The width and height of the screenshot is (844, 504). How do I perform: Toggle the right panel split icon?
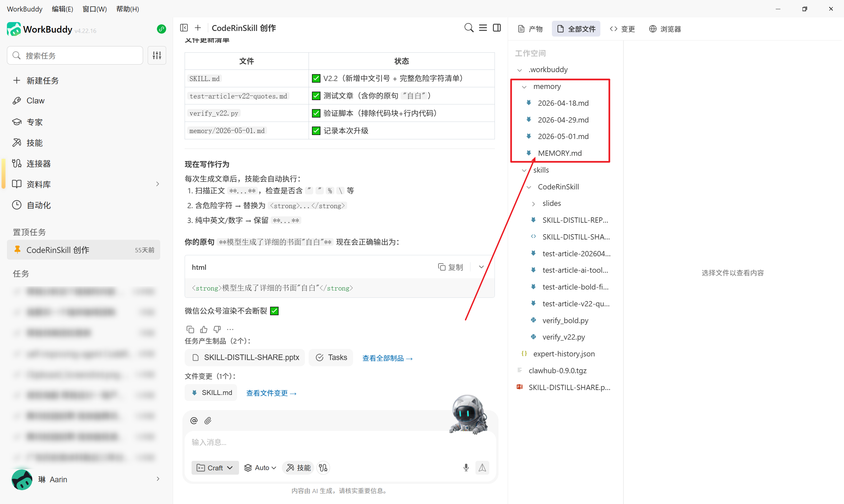497,28
